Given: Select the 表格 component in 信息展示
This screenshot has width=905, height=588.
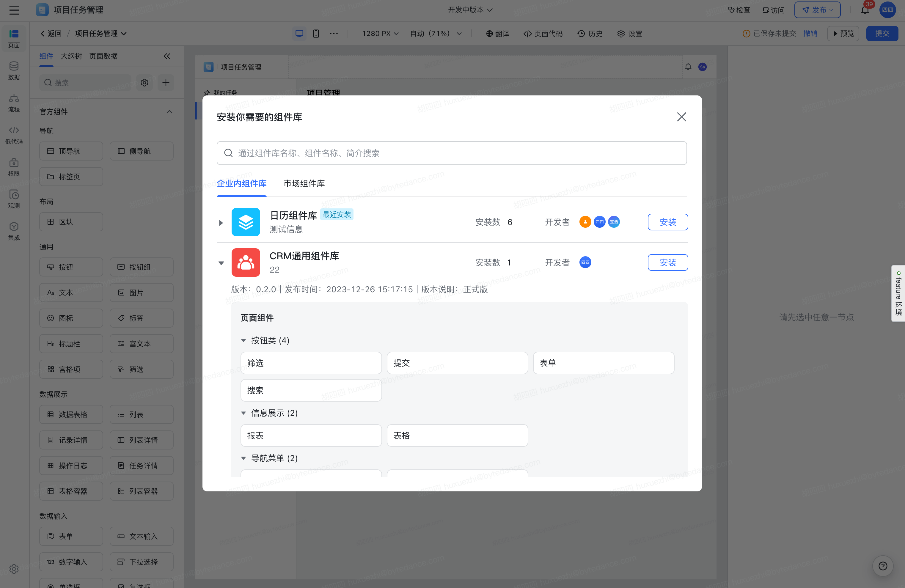Looking at the screenshot, I should pos(457,436).
